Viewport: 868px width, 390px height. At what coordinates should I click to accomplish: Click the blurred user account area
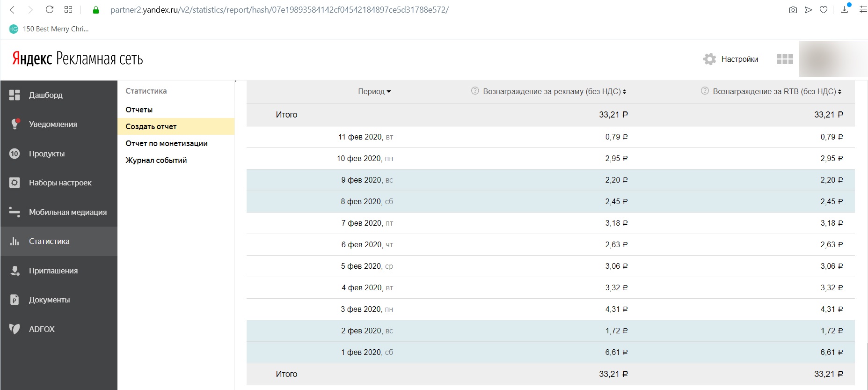click(833, 59)
